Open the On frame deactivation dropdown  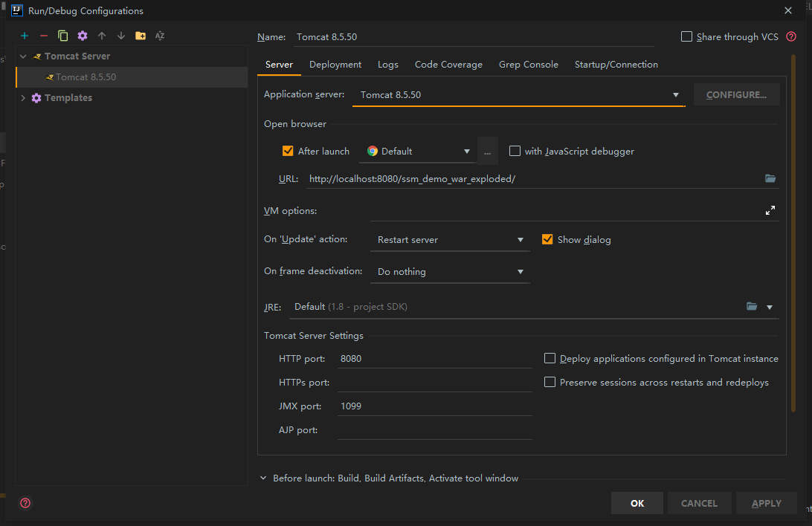click(521, 271)
